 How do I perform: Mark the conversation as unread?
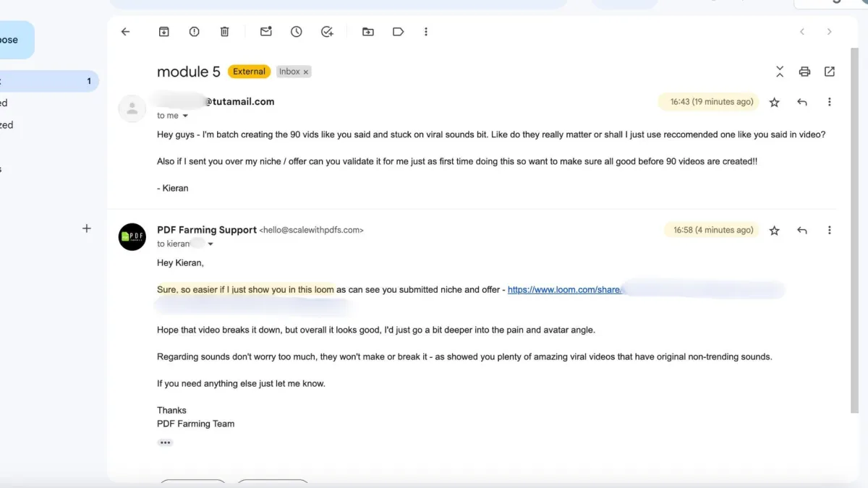[266, 32]
